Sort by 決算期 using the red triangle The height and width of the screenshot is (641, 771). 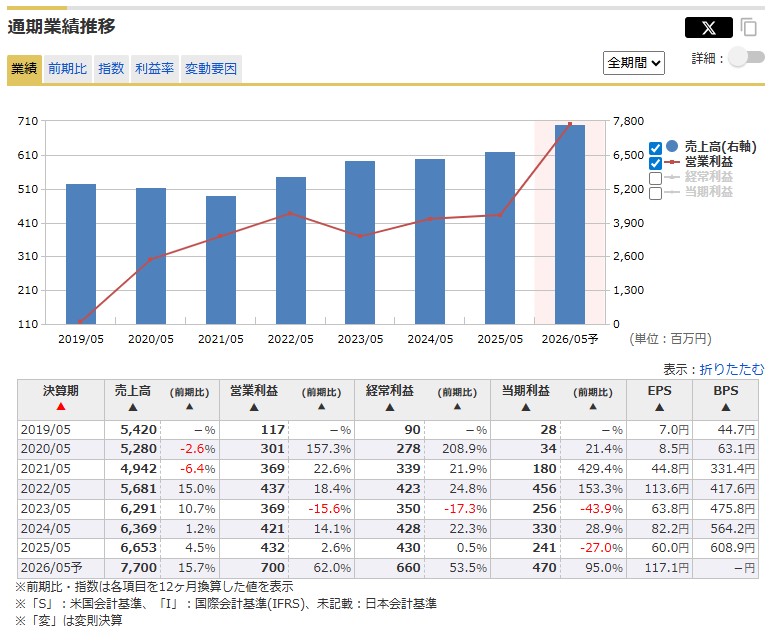click(61, 407)
